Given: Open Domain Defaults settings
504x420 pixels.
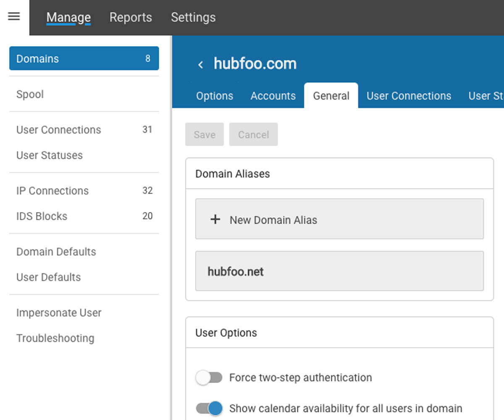Looking at the screenshot, I should point(56,252).
